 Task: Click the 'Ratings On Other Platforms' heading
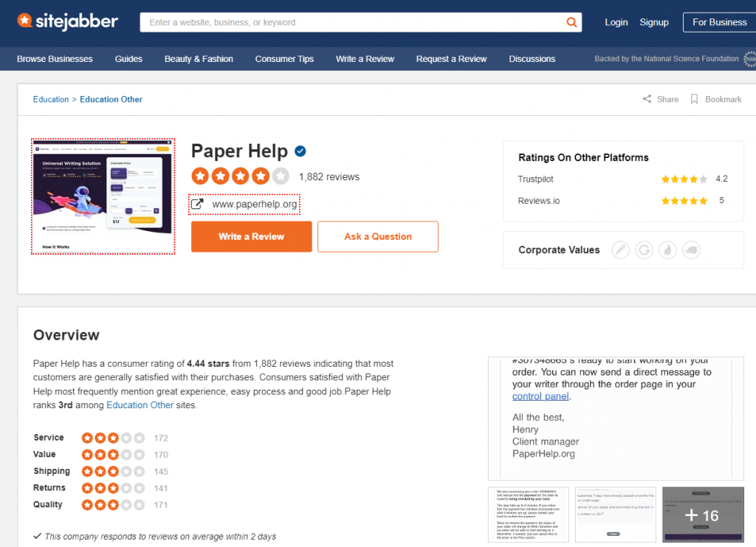point(583,157)
